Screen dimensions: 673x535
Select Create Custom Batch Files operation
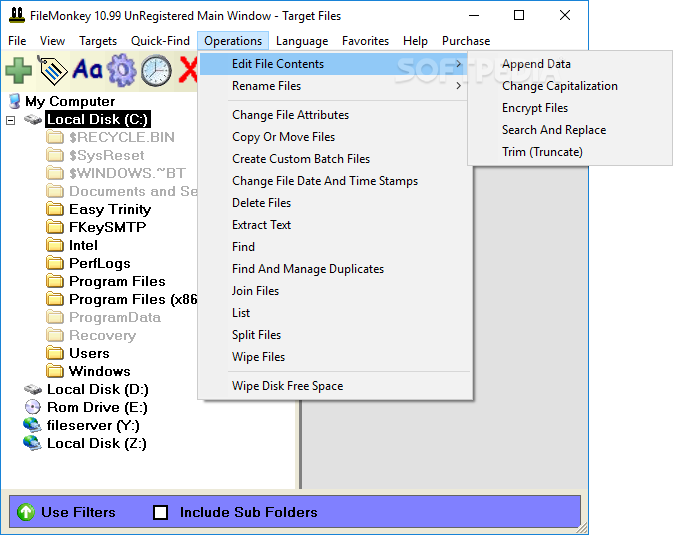pos(335,159)
